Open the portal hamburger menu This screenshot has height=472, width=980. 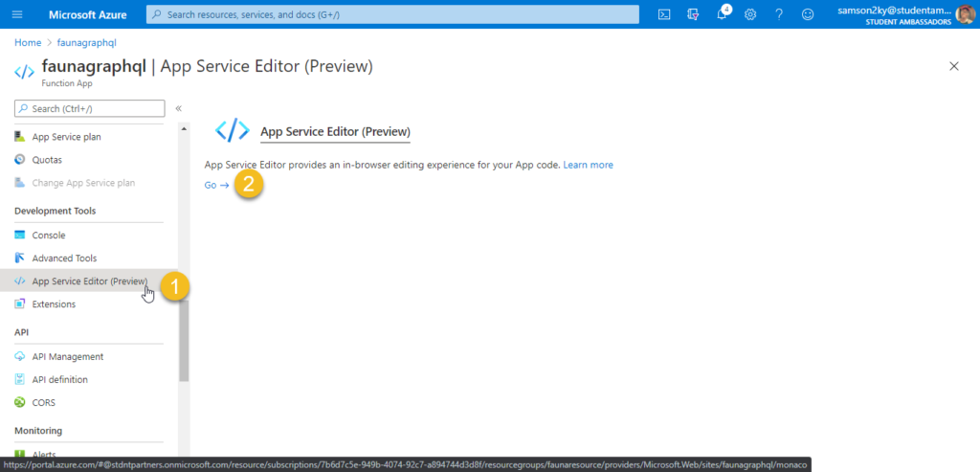(x=17, y=14)
